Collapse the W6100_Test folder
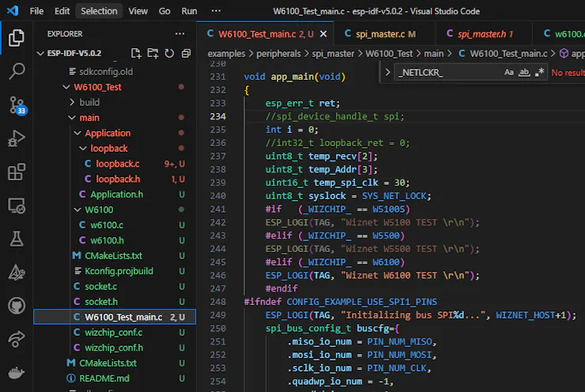Image resolution: width=585 pixels, height=392 pixels. pos(66,87)
